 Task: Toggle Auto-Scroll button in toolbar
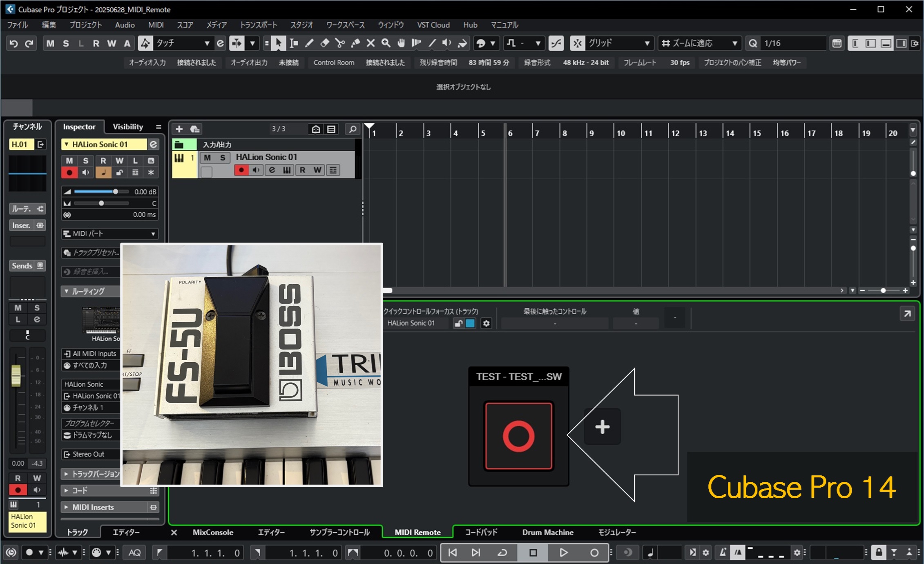237,43
